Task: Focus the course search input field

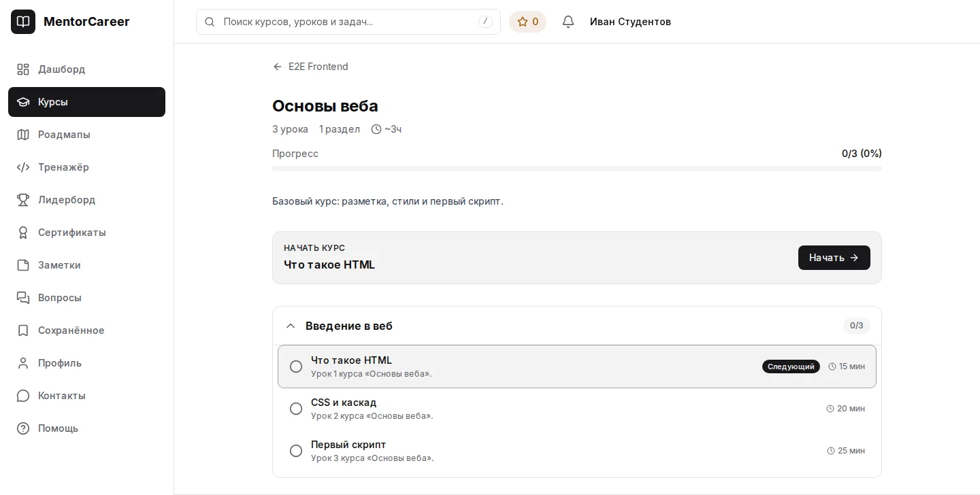Action: click(348, 22)
